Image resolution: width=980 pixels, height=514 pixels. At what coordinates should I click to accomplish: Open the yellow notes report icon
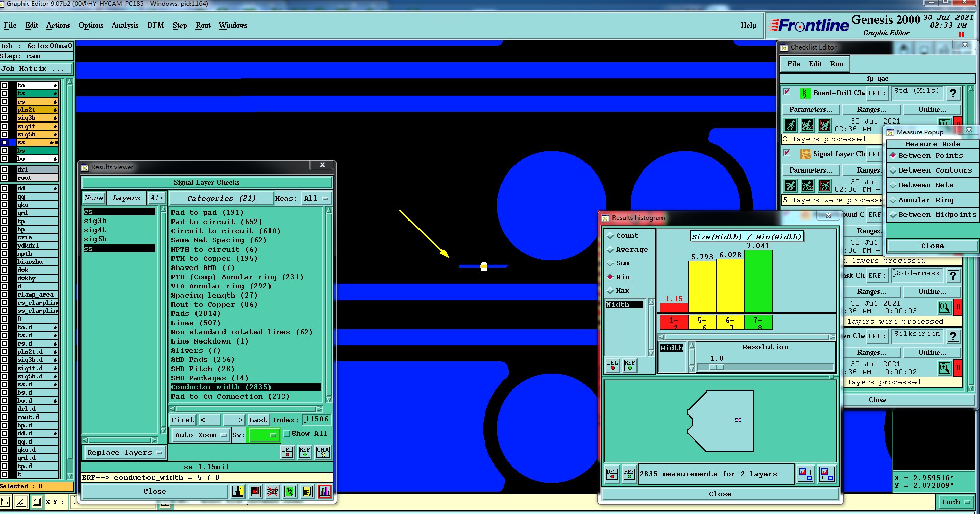307,491
